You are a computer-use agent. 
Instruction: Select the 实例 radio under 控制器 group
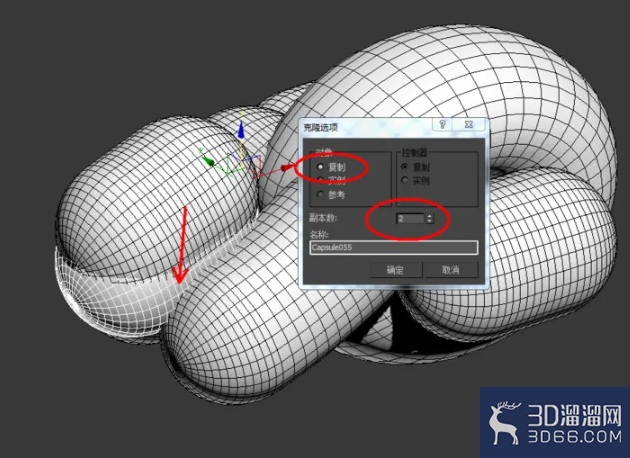tap(405, 180)
